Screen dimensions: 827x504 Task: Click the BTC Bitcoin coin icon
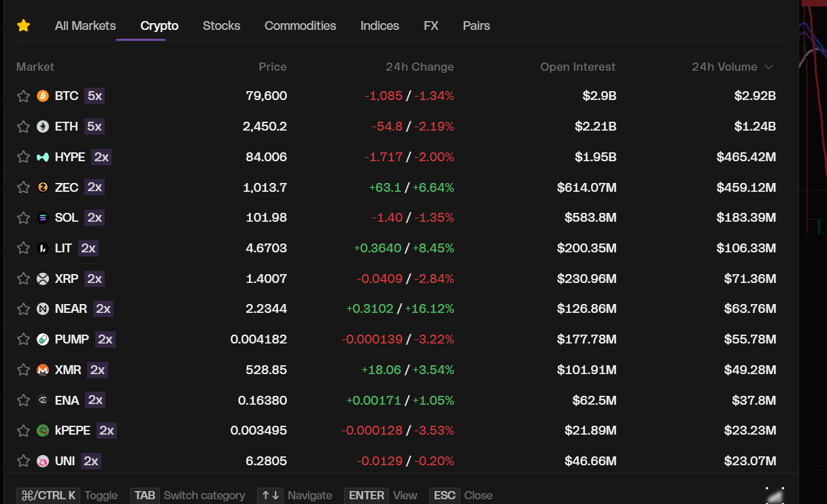click(43, 96)
